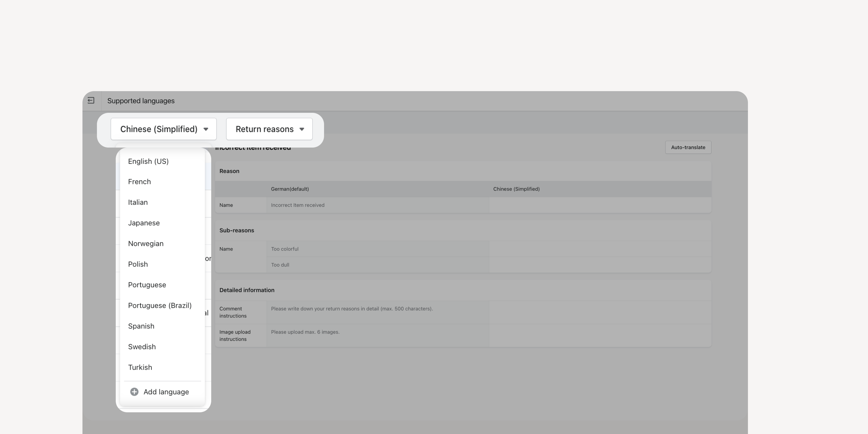Click Chinese translation field for Comment instructions
The width and height of the screenshot is (868, 434).
click(x=600, y=312)
